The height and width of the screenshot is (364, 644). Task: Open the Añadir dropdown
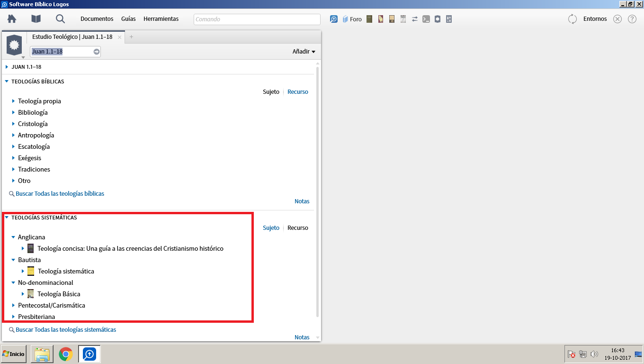tap(304, 52)
